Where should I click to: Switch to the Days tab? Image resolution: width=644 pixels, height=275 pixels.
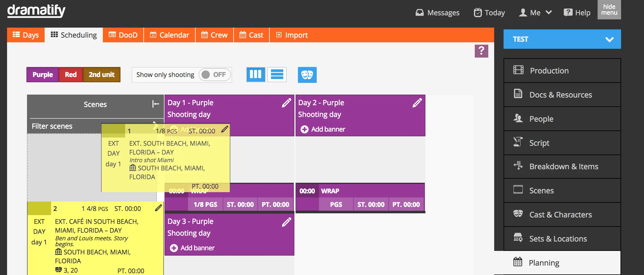26,35
